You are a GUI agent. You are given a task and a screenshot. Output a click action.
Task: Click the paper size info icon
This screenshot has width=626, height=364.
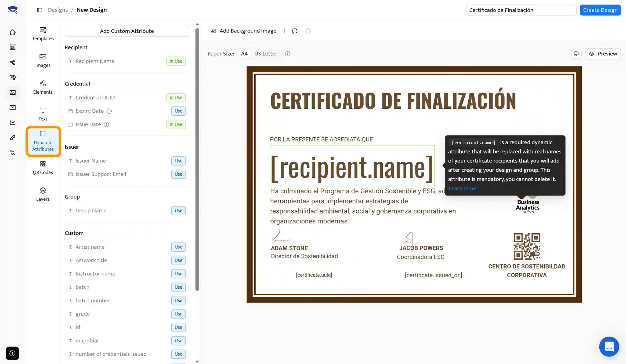pyautogui.click(x=287, y=54)
